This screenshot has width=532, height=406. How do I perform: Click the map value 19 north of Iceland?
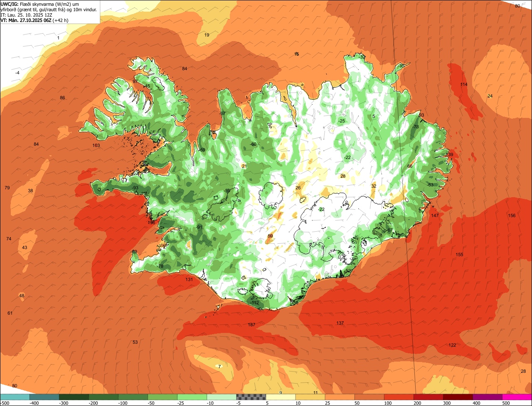pos(207,35)
